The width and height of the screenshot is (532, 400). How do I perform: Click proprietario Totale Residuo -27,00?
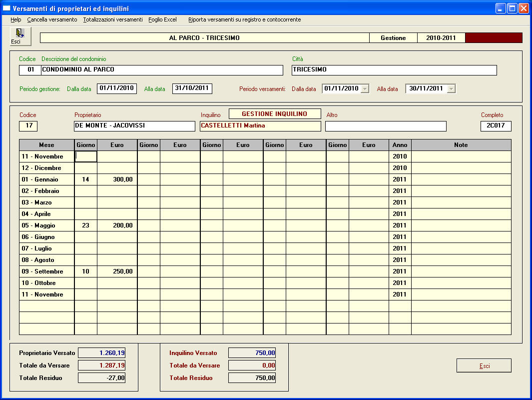point(102,378)
